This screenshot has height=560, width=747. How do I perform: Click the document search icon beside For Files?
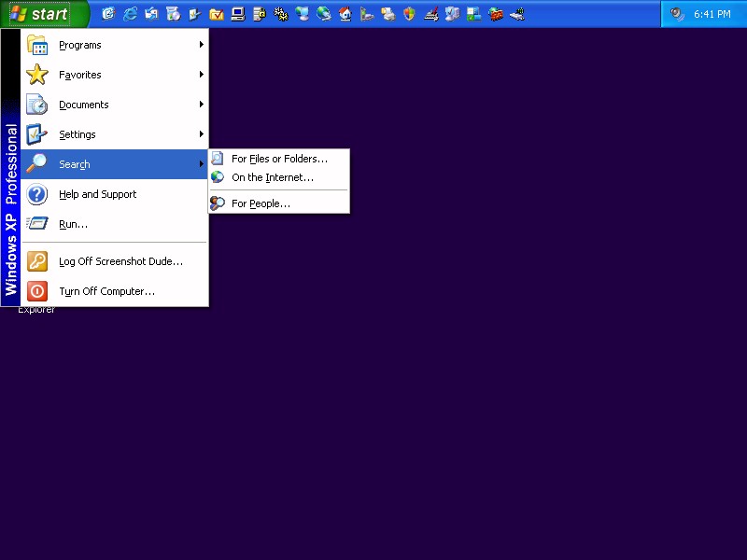(218, 158)
